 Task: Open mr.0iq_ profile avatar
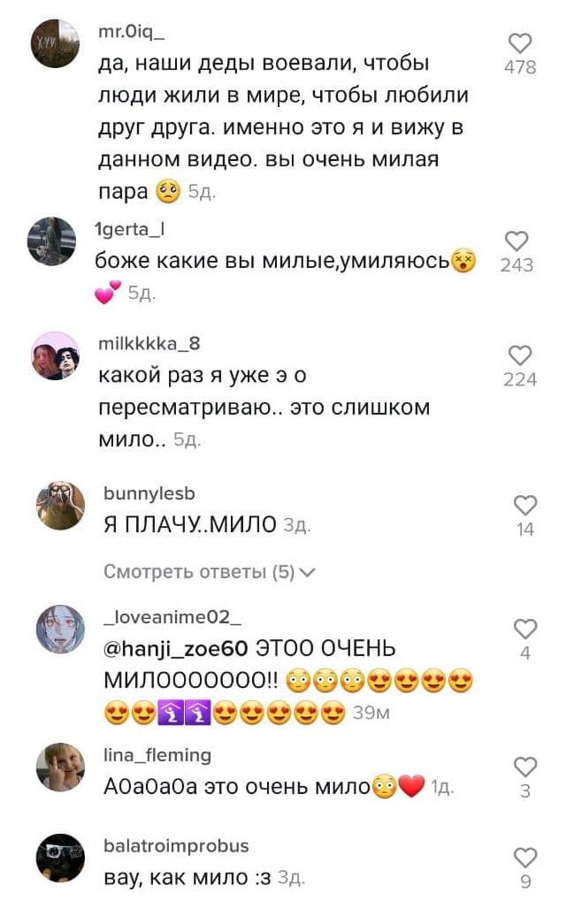[x=55, y=43]
